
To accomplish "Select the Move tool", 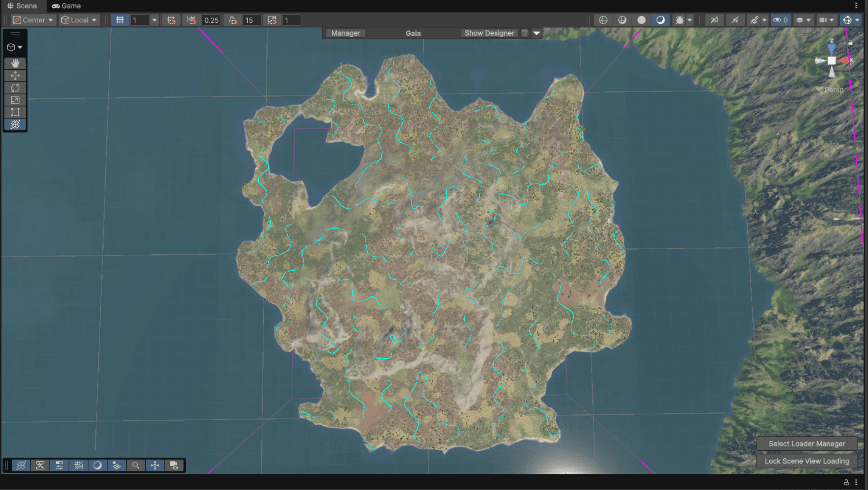I will click(15, 76).
